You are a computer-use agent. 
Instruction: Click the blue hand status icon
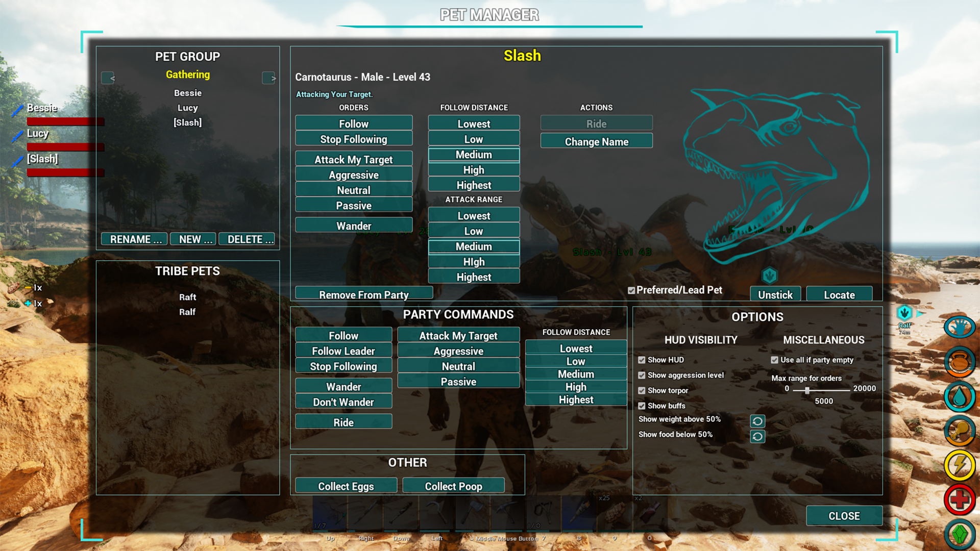click(x=960, y=327)
